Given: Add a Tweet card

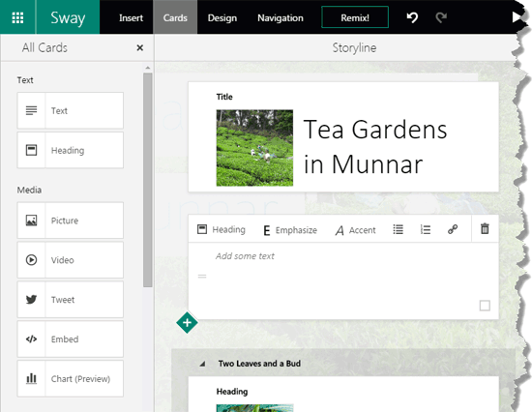Looking at the screenshot, I should (71, 300).
